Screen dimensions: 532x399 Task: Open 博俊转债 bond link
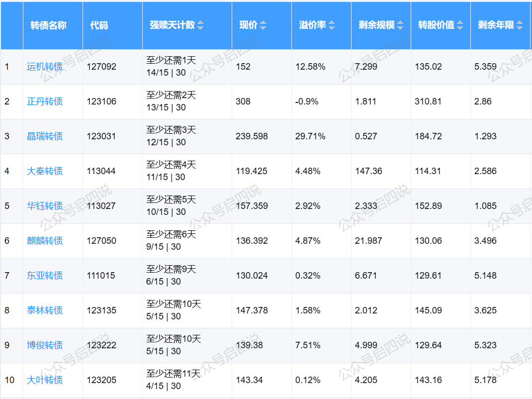tap(45, 345)
